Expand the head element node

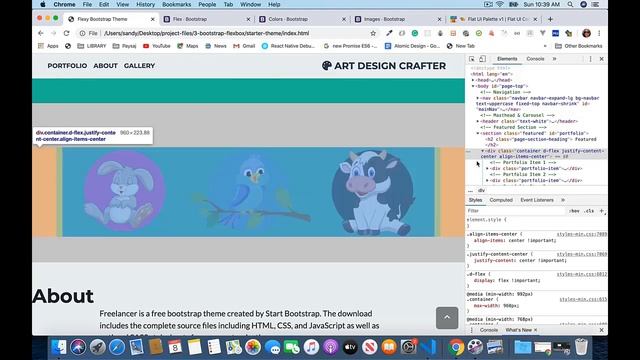coord(473,80)
